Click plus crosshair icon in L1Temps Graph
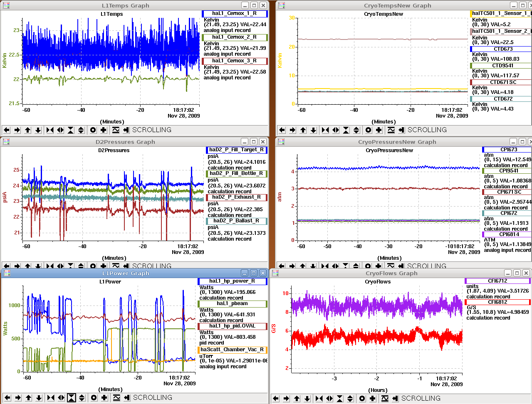This screenshot has height=404, width=532. [x=104, y=130]
